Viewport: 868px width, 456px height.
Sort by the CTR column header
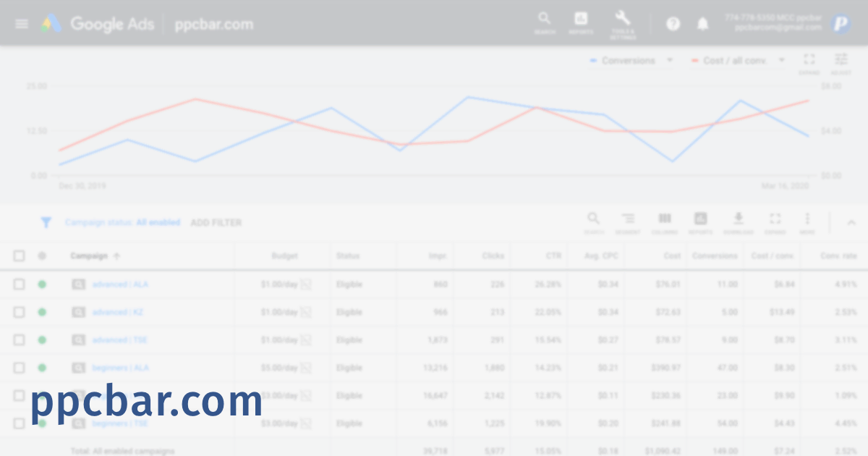pyautogui.click(x=553, y=256)
